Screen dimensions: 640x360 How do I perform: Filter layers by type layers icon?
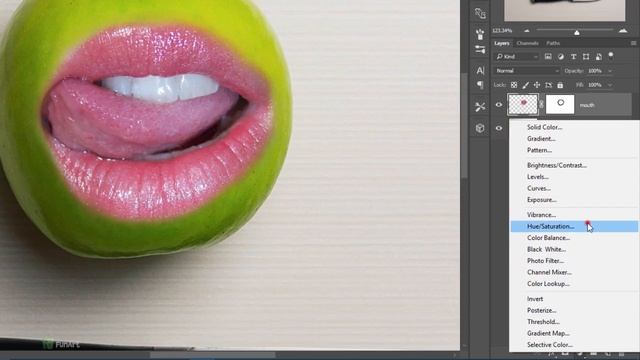click(x=573, y=57)
